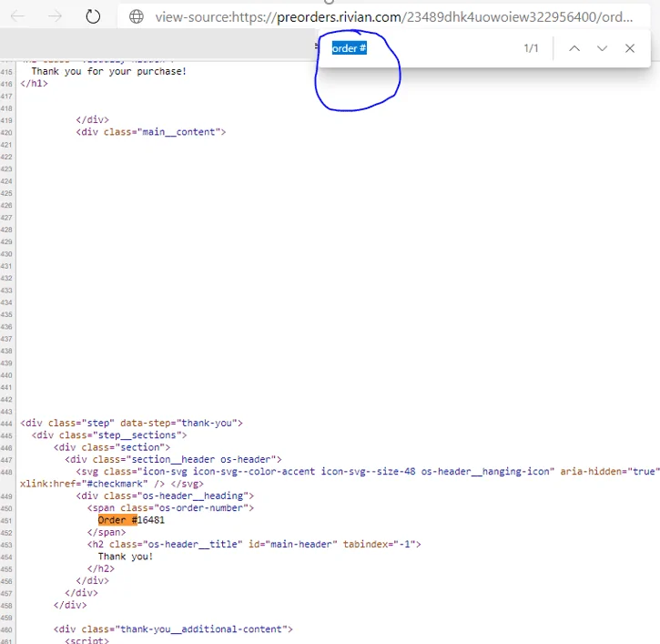Image resolution: width=660 pixels, height=644 pixels.
Task: Click the <div class="main__content"> line
Action: [x=151, y=132]
